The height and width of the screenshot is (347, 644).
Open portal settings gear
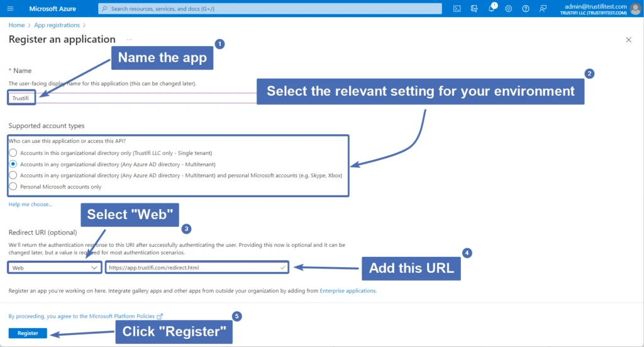click(508, 9)
